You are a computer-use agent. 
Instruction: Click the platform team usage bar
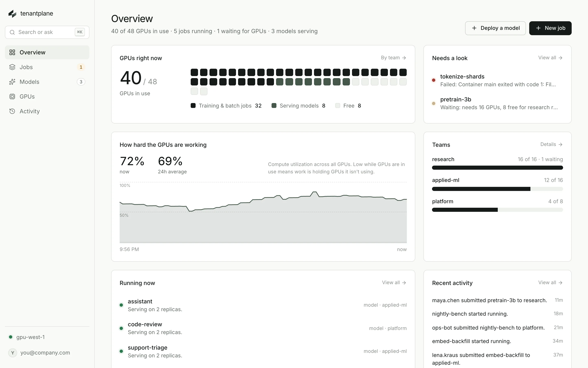click(497, 210)
